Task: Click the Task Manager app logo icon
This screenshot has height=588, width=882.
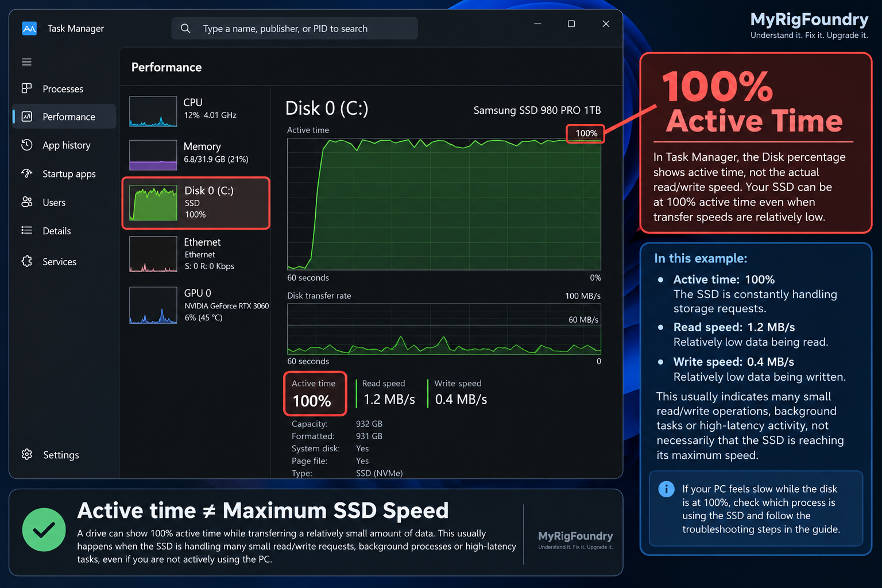Action: pos(29,28)
